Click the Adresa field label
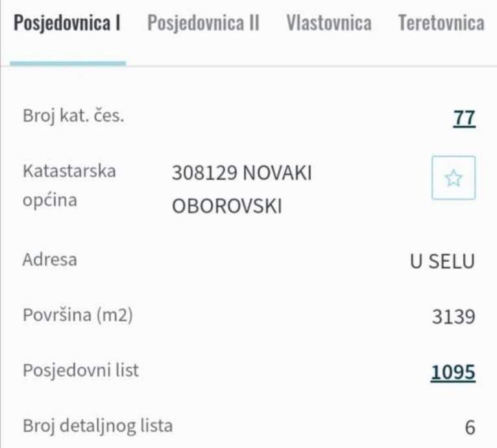The image size is (497, 448). (50, 260)
